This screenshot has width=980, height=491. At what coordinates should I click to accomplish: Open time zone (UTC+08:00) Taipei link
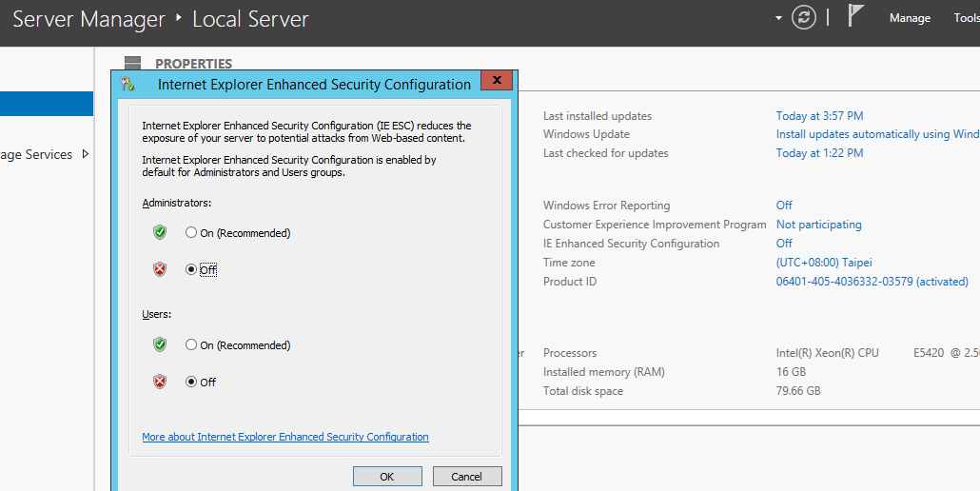click(x=824, y=263)
